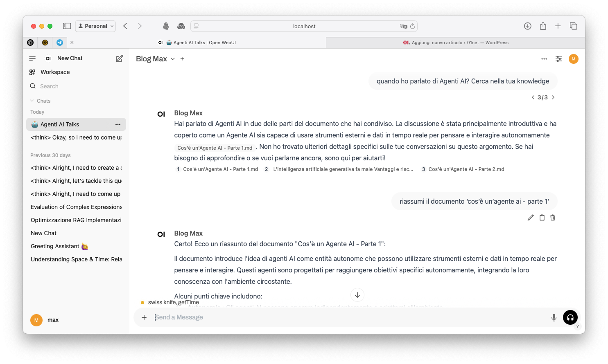Edit the 'riassumi il documento' message
Image resolution: width=608 pixels, height=364 pixels.
[531, 218]
